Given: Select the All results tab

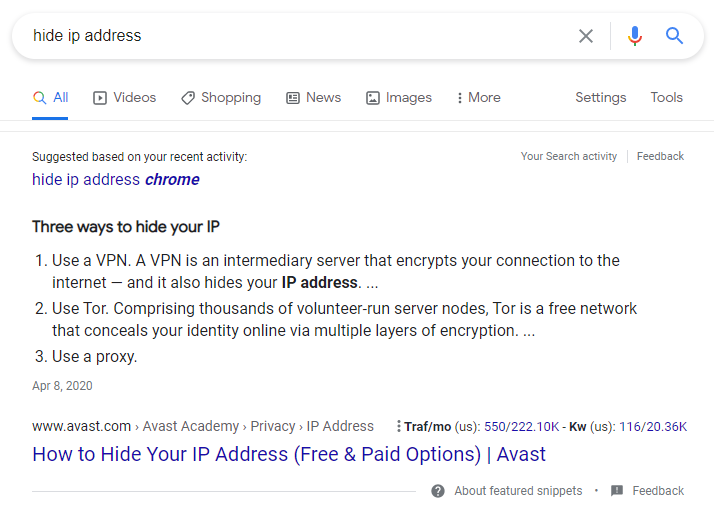Looking at the screenshot, I should [x=51, y=98].
